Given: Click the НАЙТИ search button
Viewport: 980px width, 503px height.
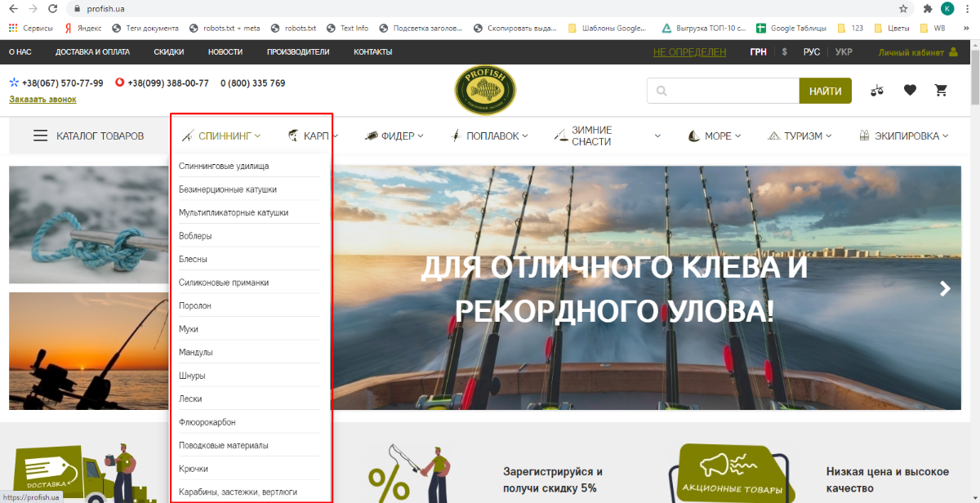Looking at the screenshot, I should tap(825, 91).
